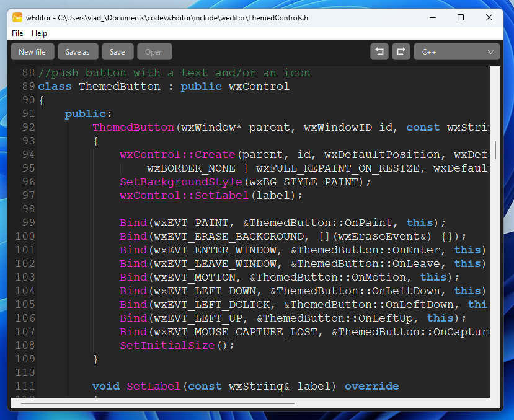
Task: Click 'wxBG_STYLE_PAINT' on line 96
Action: pyautogui.click(x=304, y=182)
